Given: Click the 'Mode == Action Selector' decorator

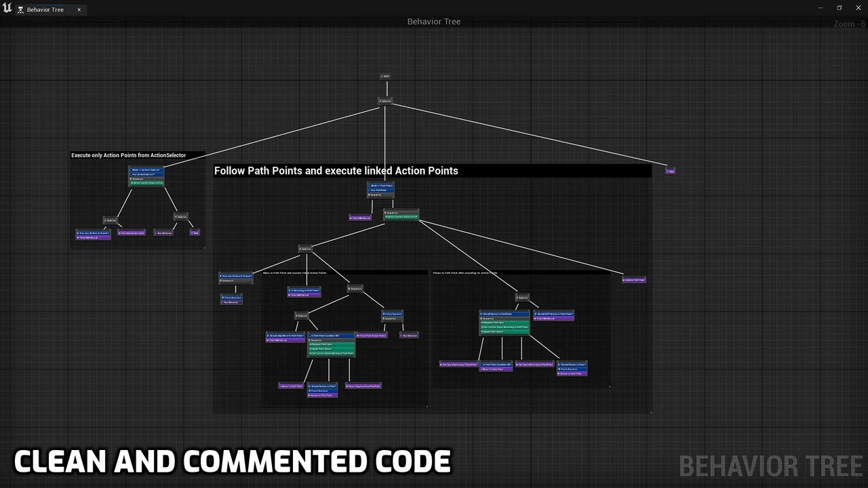Looking at the screenshot, I should tap(146, 170).
